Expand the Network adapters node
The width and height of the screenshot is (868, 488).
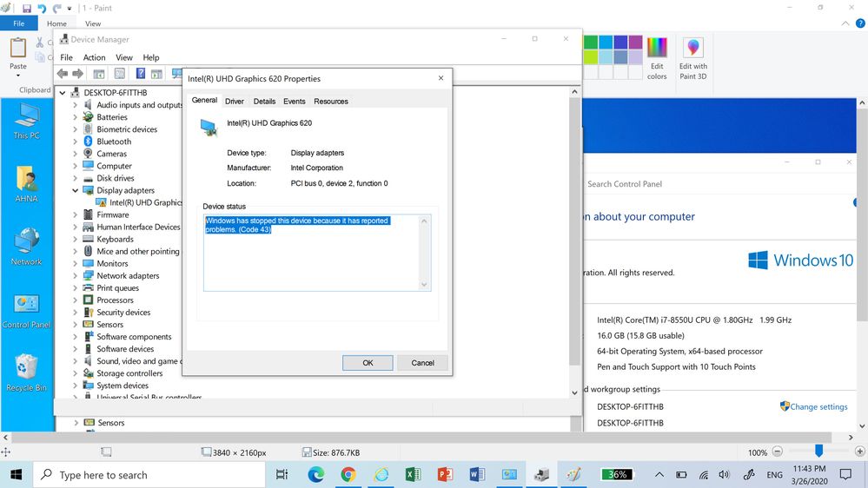(76, 275)
